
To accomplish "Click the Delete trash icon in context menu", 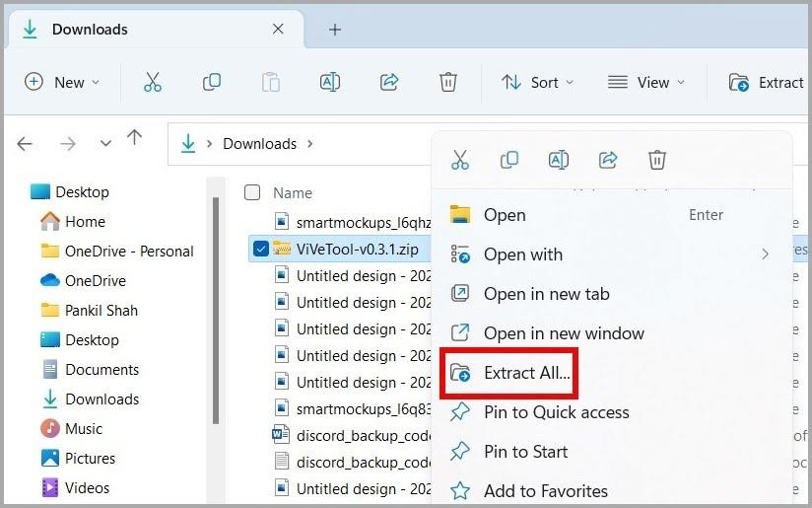I will [x=656, y=160].
